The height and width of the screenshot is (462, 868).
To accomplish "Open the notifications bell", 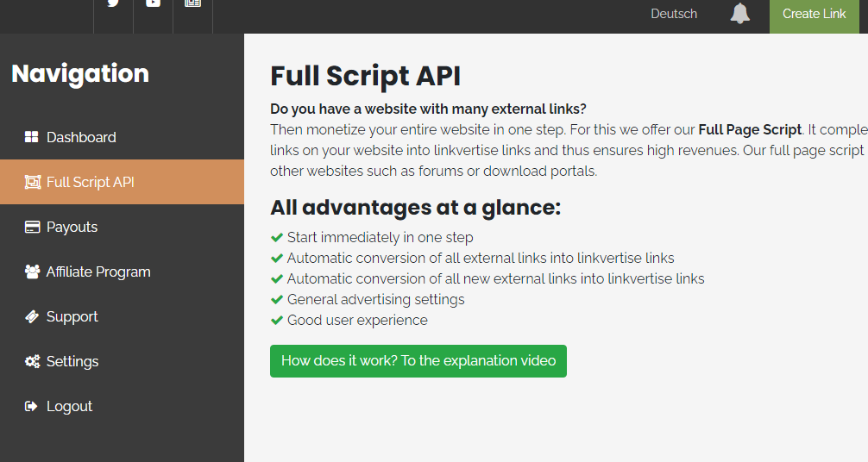I will pyautogui.click(x=739, y=14).
